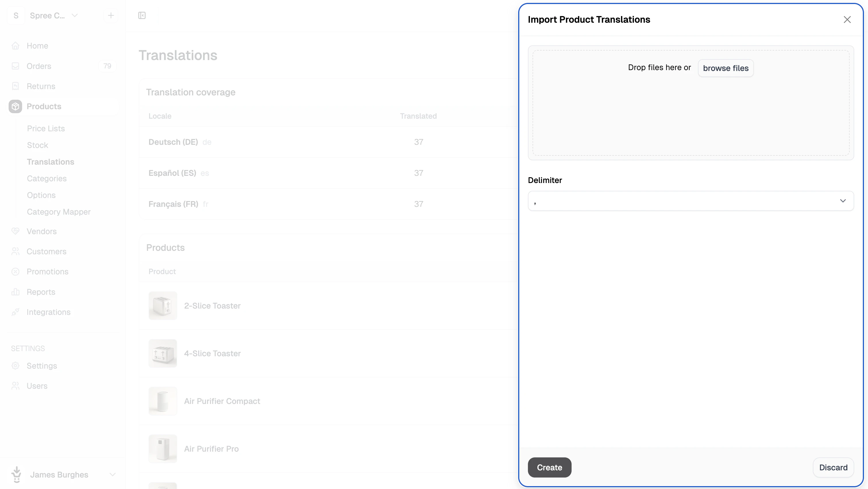This screenshot has width=868, height=489.
Task: Click the plus icon next to the store name
Action: (111, 16)
